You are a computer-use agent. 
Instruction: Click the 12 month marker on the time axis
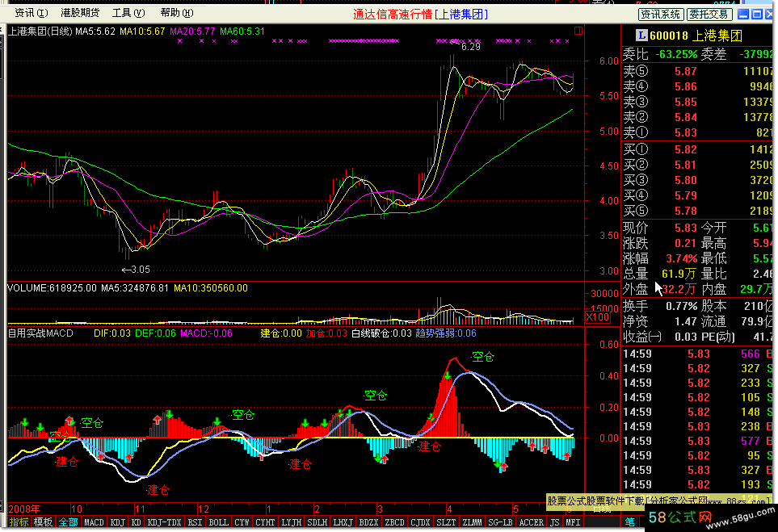point(204,509)
